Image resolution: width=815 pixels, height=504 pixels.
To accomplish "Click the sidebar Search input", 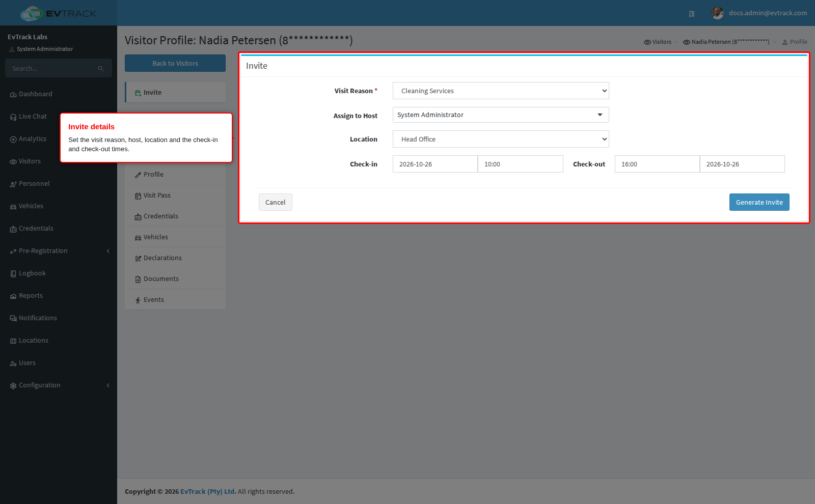I will click(51, 68).
